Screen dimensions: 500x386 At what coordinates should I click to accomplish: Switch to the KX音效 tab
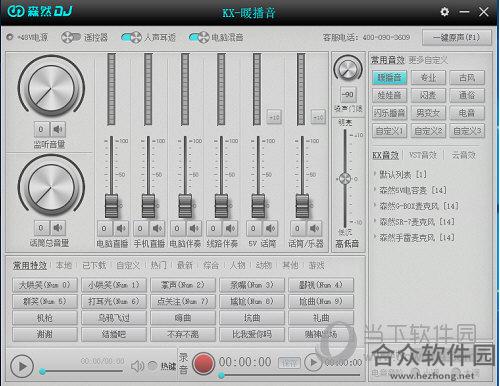385,155
